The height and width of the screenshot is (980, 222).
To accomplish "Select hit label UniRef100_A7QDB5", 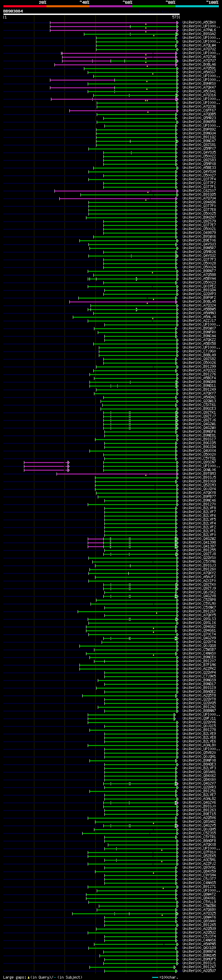I will coord(199,114).
